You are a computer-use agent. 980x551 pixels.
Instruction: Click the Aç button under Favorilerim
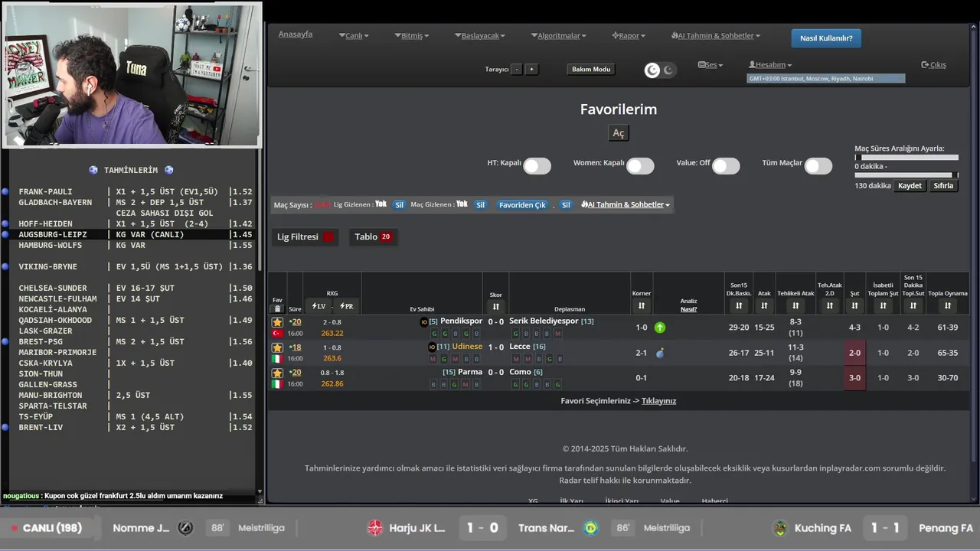[619, 133]
